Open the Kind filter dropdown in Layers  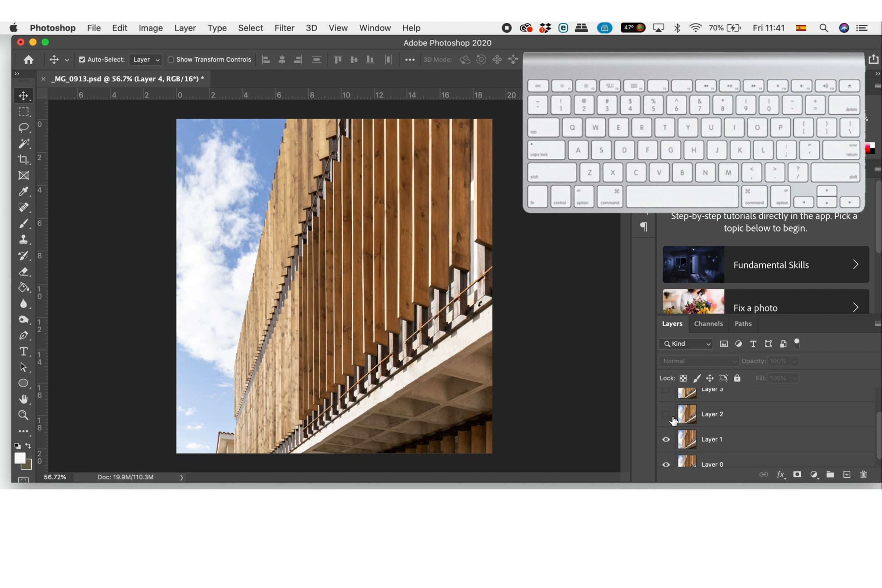686,344
